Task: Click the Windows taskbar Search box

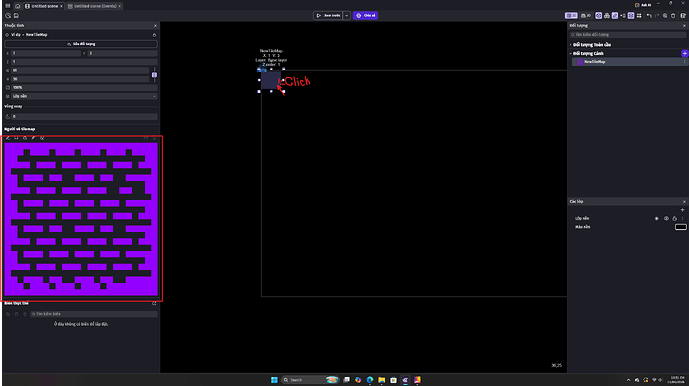Action: pos(310,380)
